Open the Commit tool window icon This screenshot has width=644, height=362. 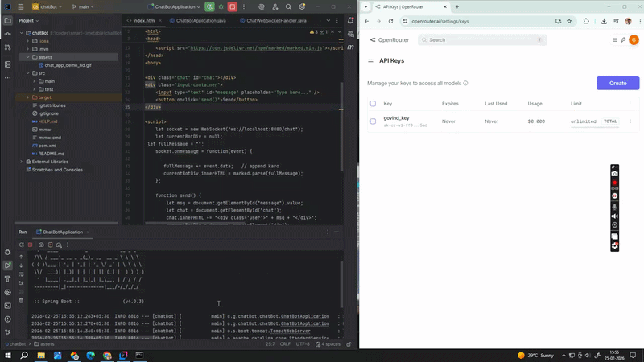tap(8, 34)
